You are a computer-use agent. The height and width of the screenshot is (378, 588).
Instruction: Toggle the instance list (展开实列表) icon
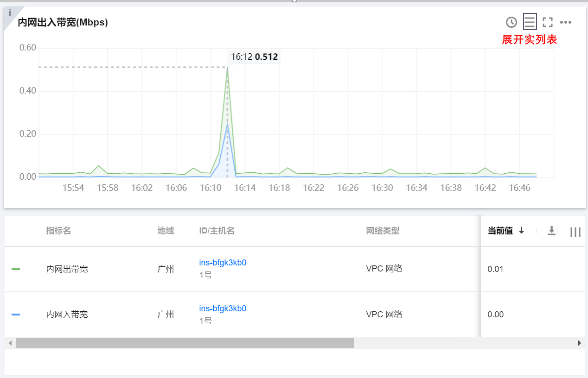tap(530, 22)
